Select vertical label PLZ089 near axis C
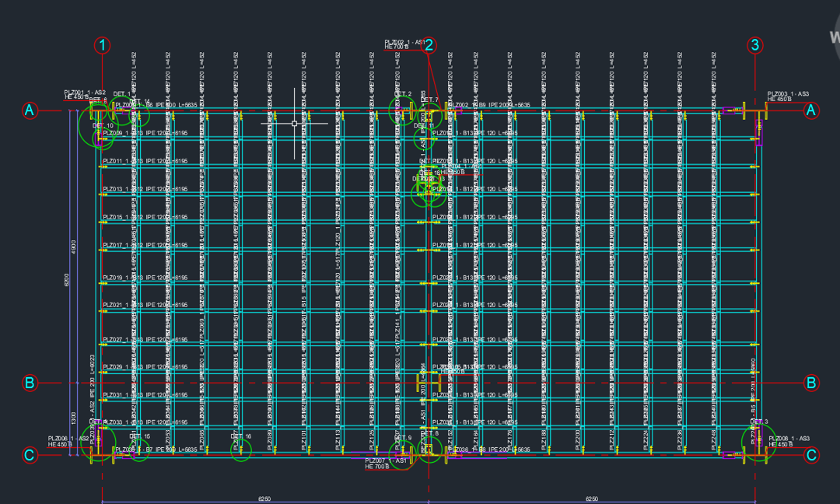840x504 pixels. (x=270, y=439)
